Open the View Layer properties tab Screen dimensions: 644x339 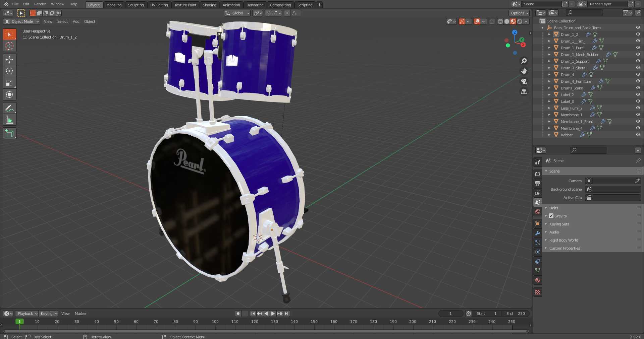(x=538, y=193)
